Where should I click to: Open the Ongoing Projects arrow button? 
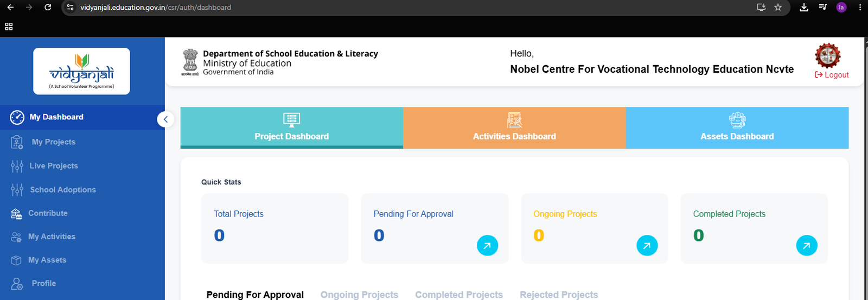tap(647, 246)
